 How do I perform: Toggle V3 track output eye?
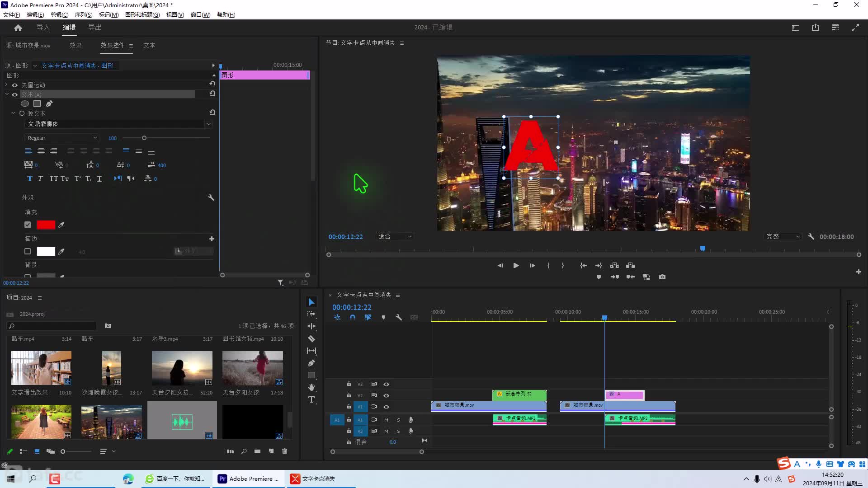(386, 384)
